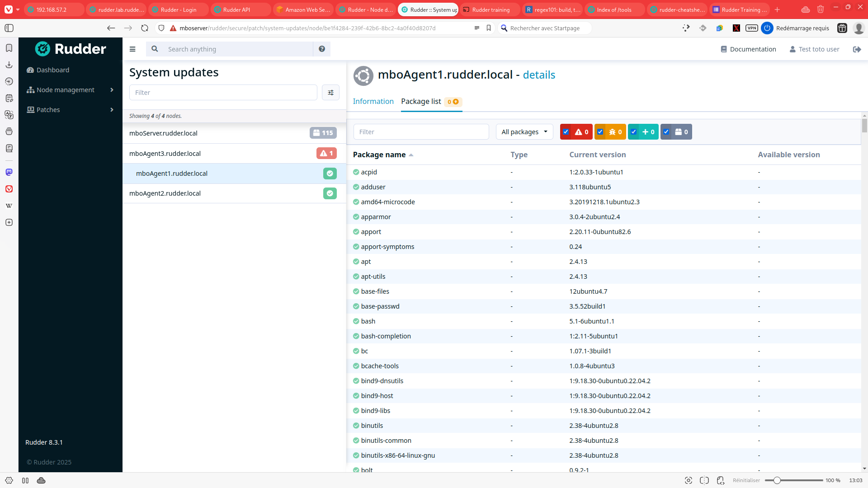The height and width of the screenshot is (488, 868).
Task: Open the address bar reader view menu
Action: click(x=476, y=28)
